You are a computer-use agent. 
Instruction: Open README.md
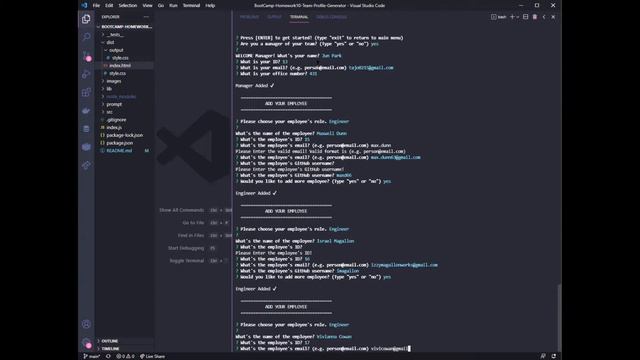coord(119,151)
